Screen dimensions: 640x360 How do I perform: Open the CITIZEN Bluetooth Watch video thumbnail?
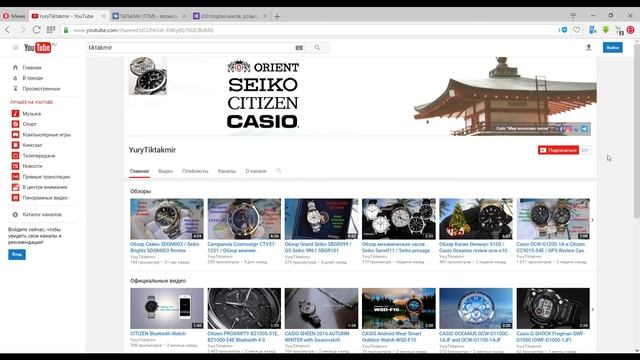[x=167, y=308]
